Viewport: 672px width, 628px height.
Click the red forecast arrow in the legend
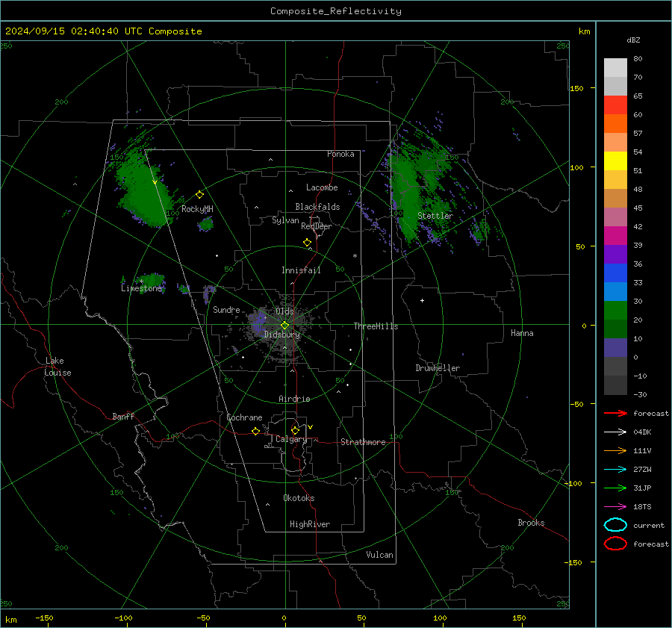coord(615,413)
